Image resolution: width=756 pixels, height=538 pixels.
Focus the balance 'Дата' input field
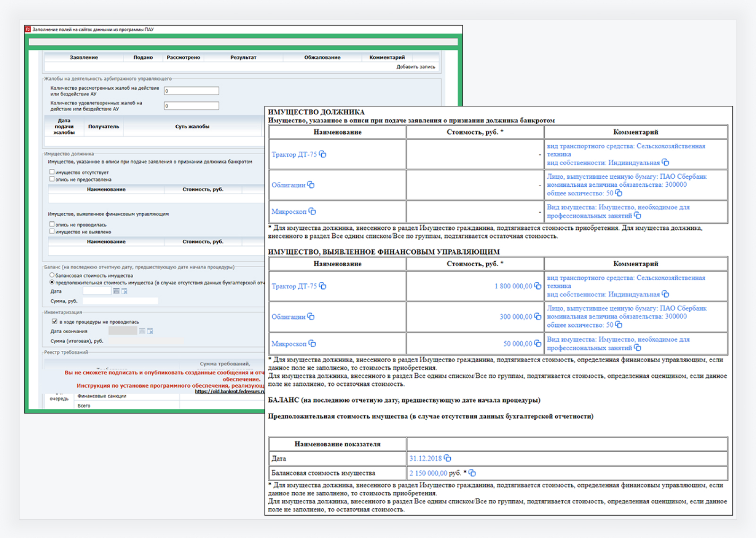coord(97,291)
